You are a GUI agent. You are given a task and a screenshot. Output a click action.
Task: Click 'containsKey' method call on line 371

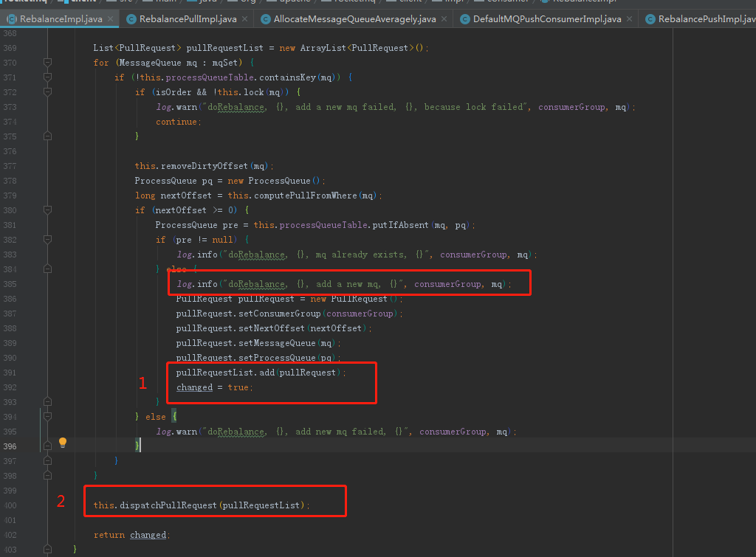(288, 77)
